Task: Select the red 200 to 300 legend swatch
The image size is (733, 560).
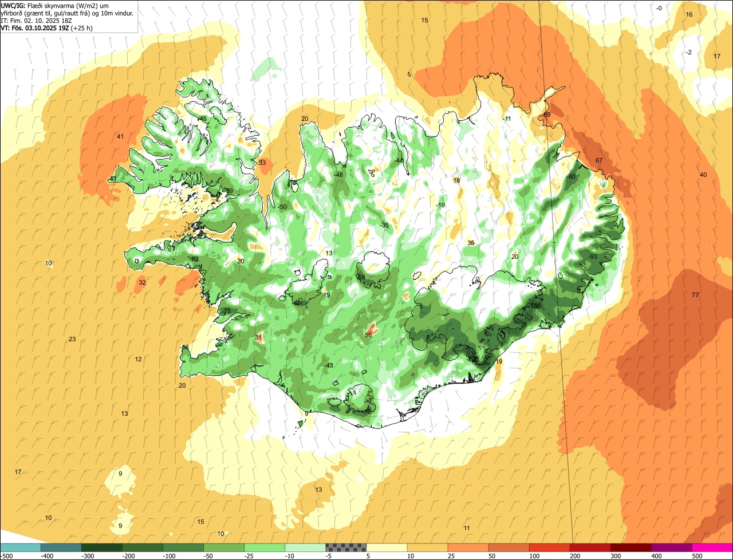Action: click(590, 548)
